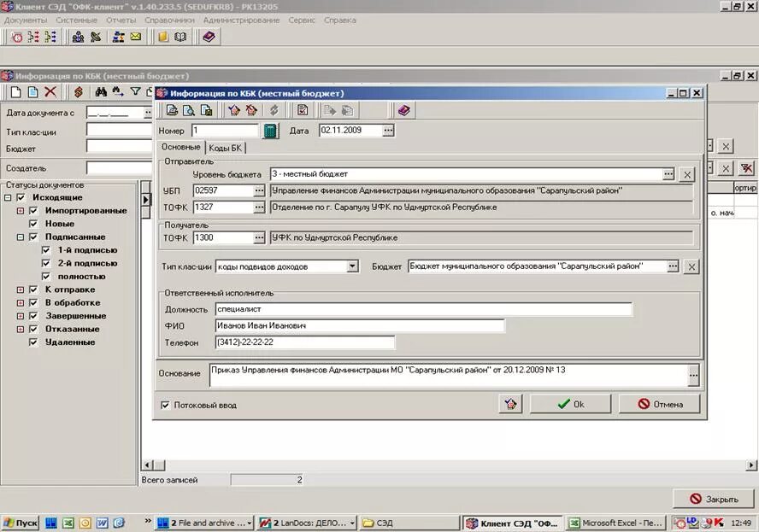Open purple help book in dialog toolbar
This screenshot has height=532, width=759.
click(x=403, y=110)
